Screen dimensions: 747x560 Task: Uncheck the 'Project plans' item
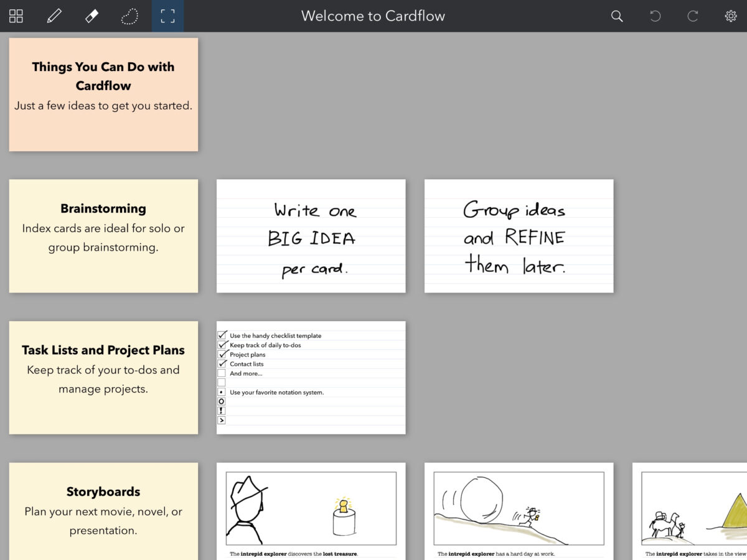click(222, 354)
